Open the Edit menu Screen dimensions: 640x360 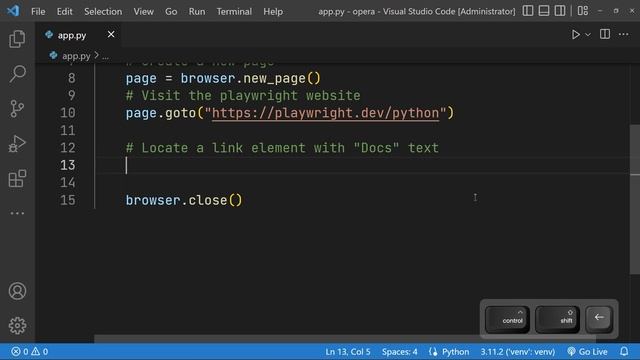pos(64,11)
